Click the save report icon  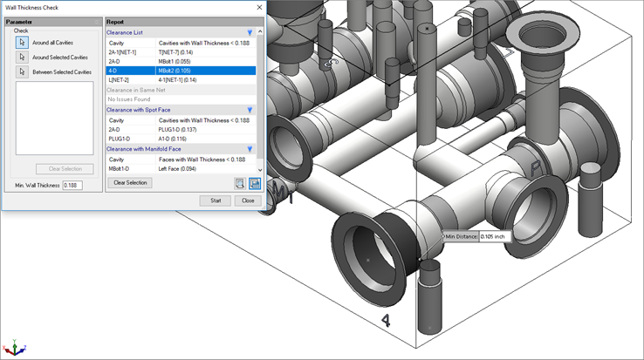254,183
